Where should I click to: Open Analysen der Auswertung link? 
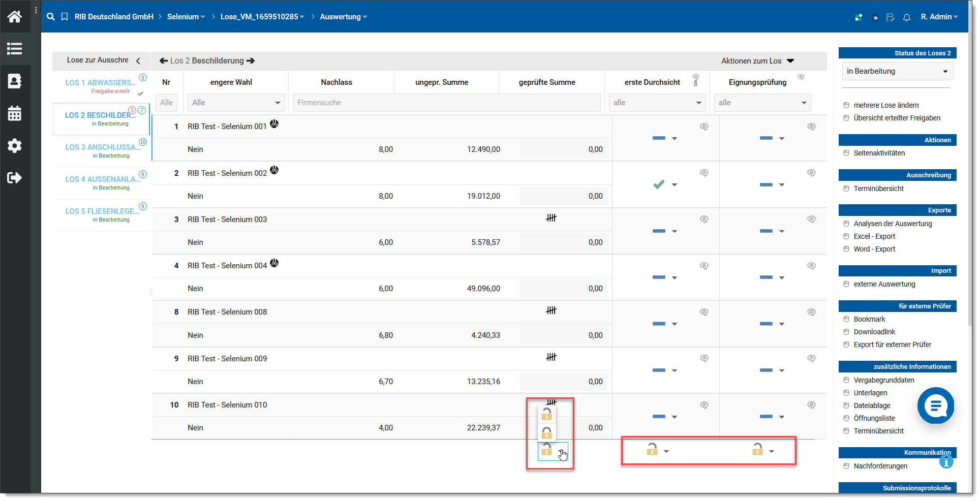[893, 224]
